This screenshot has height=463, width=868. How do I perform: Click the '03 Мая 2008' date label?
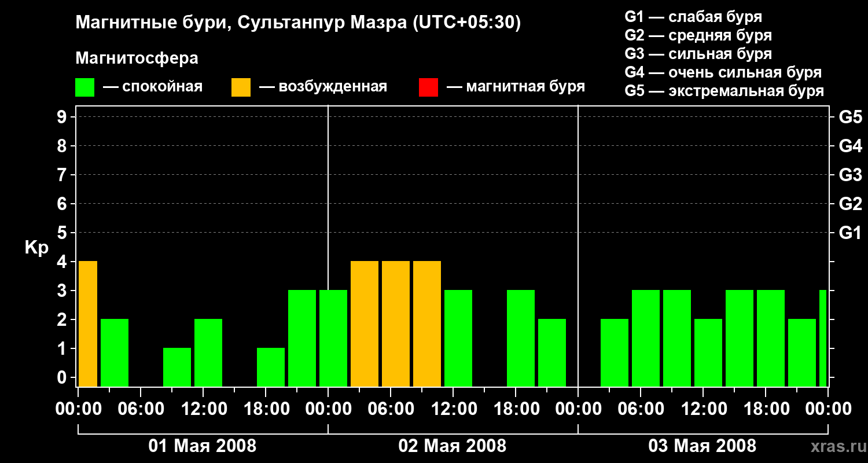click(703, 446)
